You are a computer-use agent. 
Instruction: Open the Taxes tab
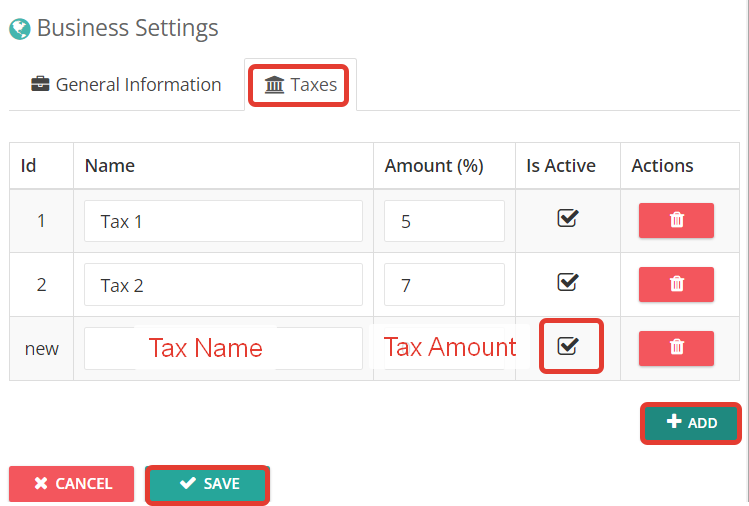click(300, 85)
